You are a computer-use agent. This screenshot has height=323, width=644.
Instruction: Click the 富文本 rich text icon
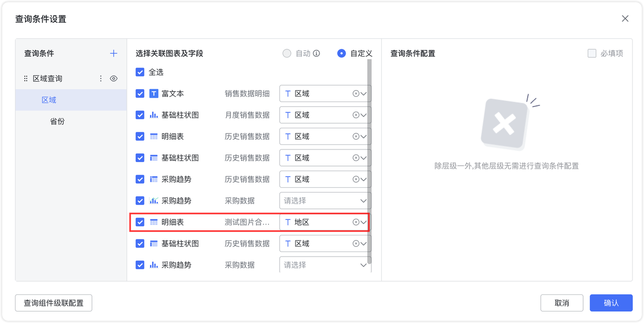[154, 93]
